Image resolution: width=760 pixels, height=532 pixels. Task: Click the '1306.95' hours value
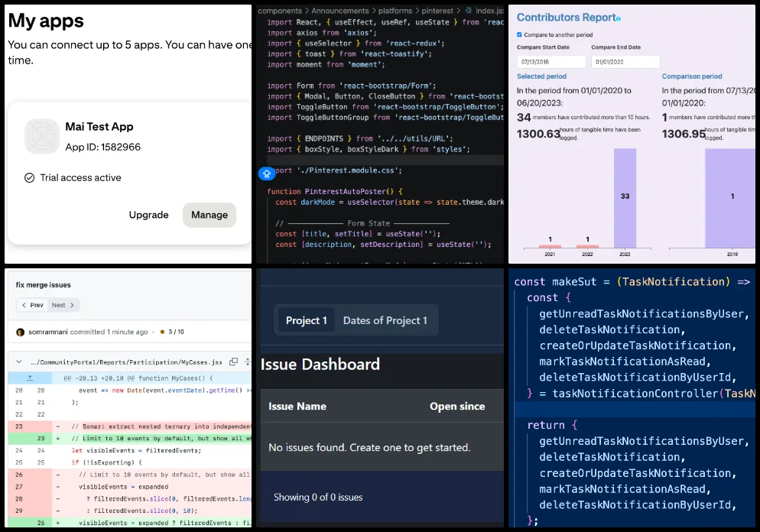click(684, 134)
